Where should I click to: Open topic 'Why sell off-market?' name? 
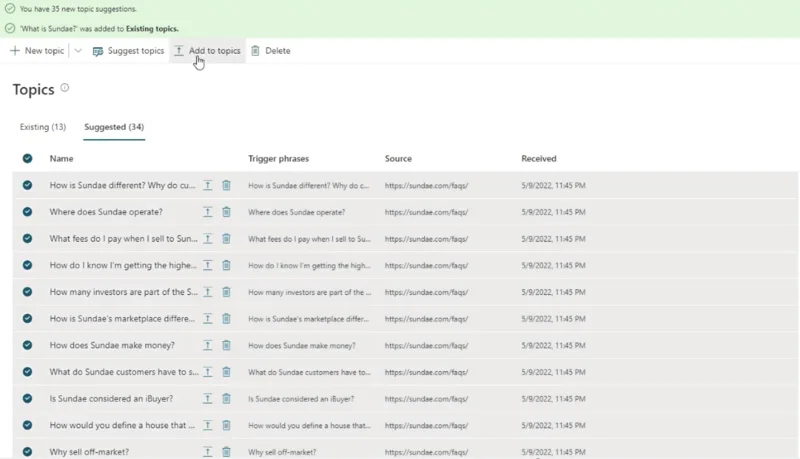(89, 452)
